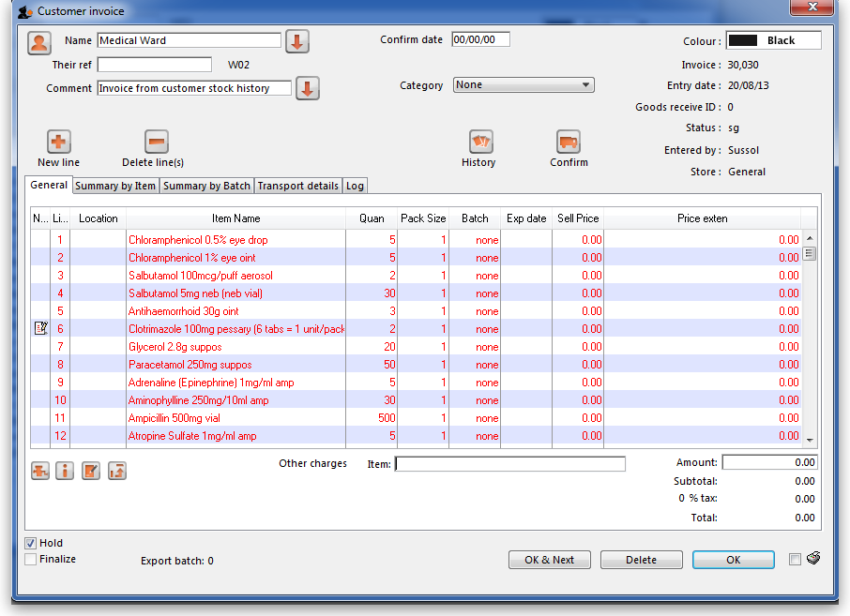Click the Delete line(s) minus icon
Image resolution: width=850 pixels, height=616 pixels.
click(x=157, y=142)
